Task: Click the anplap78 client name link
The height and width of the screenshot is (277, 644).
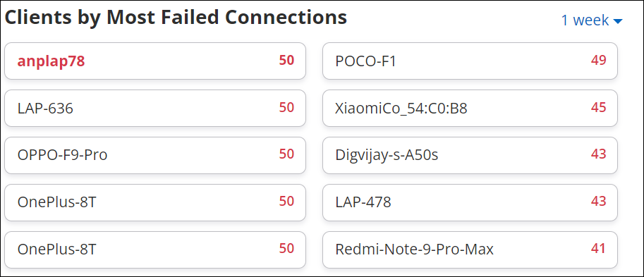Action: pos(51,61)
